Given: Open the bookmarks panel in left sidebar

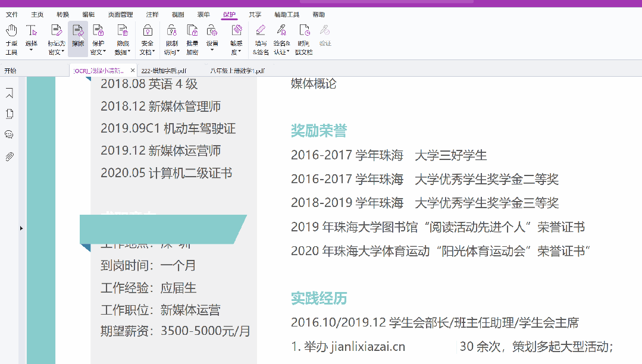Looking at the screenshot, I should coord(10,93).
